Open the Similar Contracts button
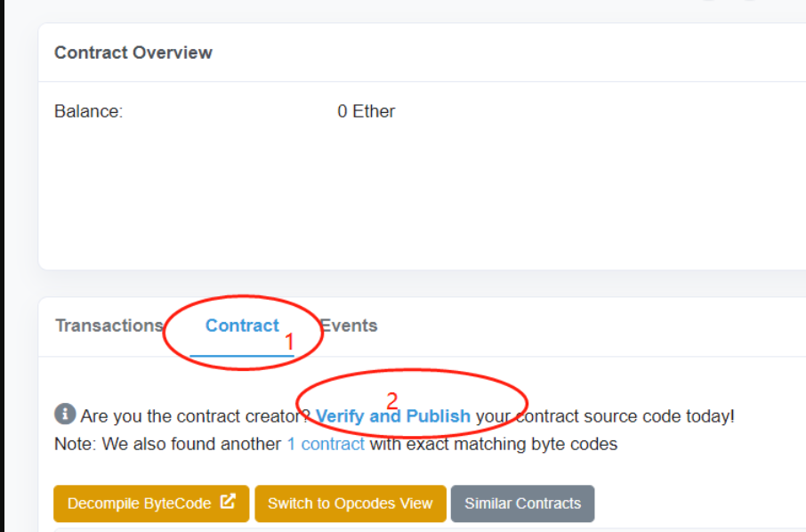This screenshot has width=806, height=532. coord(523,504)
